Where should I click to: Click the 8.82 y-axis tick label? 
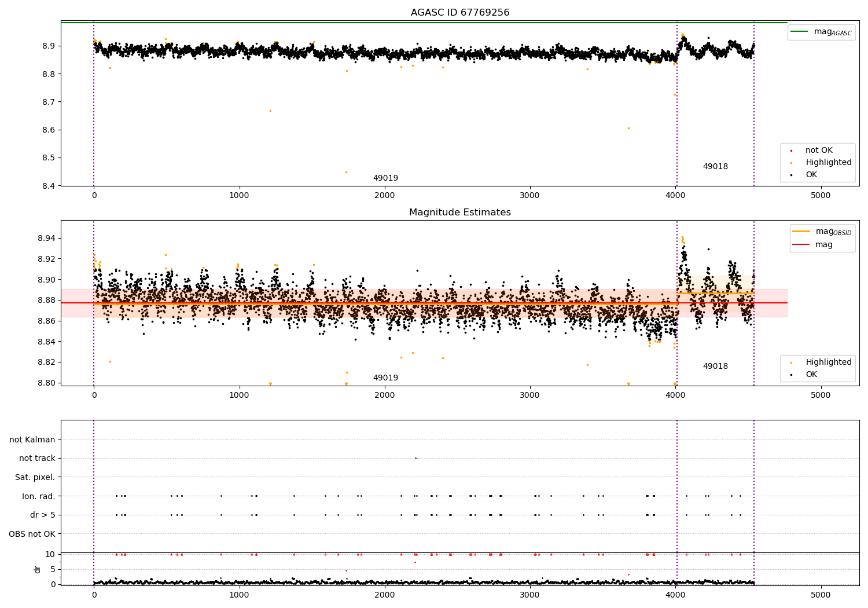(46, 362)
